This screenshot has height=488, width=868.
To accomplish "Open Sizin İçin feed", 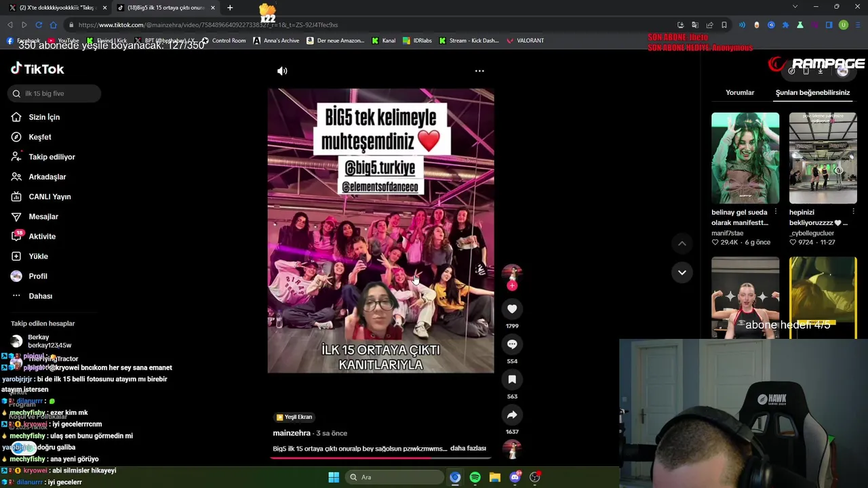I will pos(44,117).
